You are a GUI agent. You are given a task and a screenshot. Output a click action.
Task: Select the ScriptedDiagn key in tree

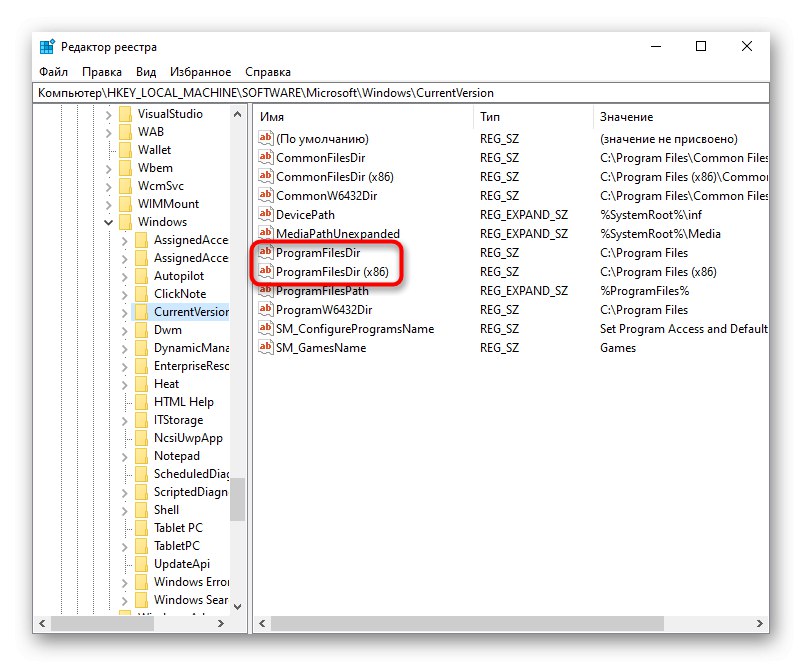pyautogui.click(x=190, y=491)
